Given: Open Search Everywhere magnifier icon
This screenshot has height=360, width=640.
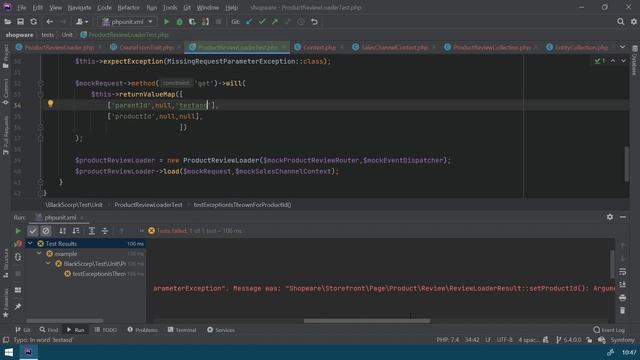Looking at the screenshot, I should [x=620, y=22].
